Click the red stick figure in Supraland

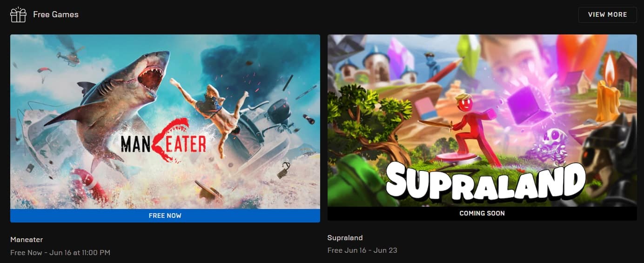click(x=475, y=128)
